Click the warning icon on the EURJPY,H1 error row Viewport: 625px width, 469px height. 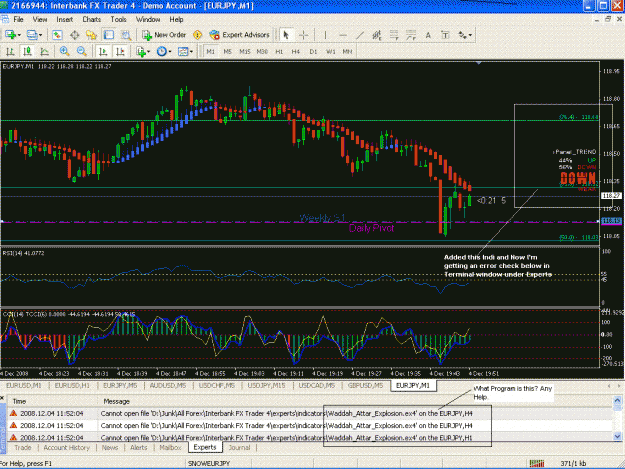[14, 437]
